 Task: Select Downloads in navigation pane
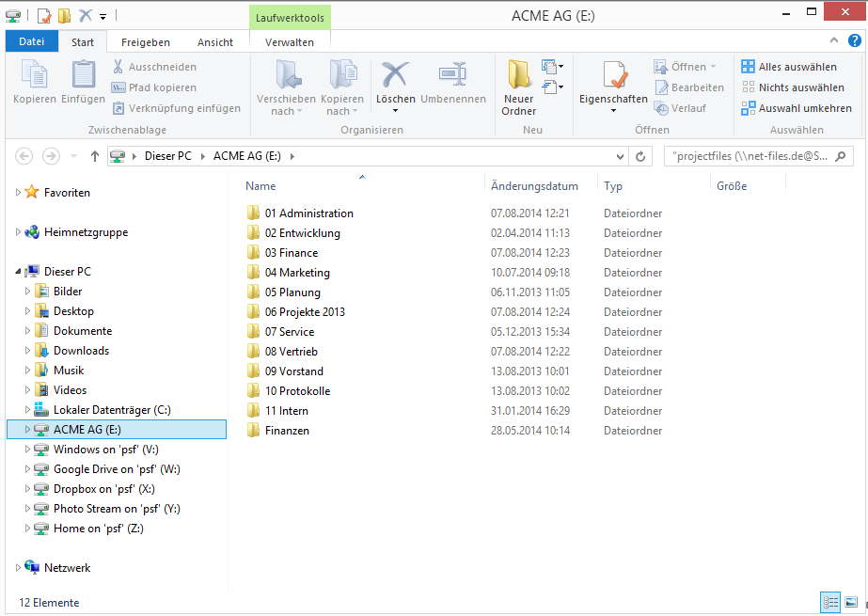click(81, 351)
